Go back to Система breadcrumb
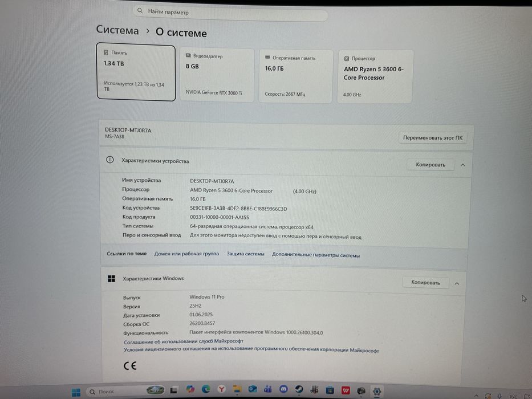532x399 pixels. pos(117,30)
